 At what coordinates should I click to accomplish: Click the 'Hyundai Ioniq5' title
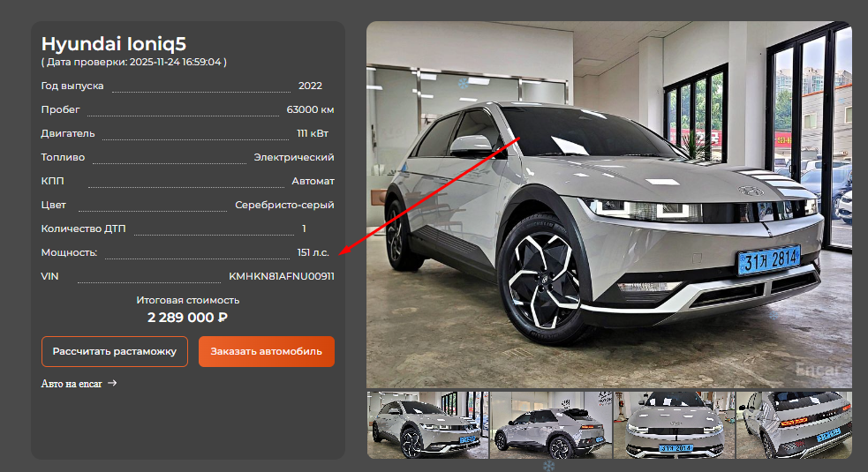click(x=114, y=43)
